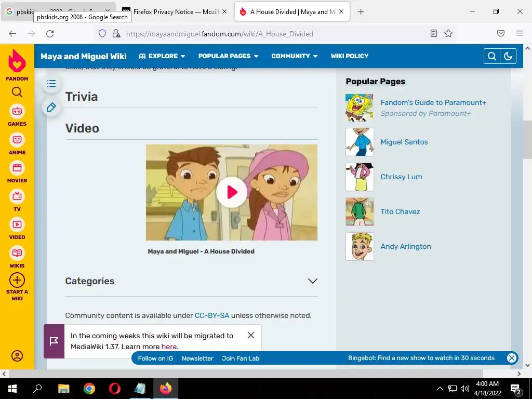Open the Miguel Santos page link
Screen dimensions: 532x399
(404, 142)
